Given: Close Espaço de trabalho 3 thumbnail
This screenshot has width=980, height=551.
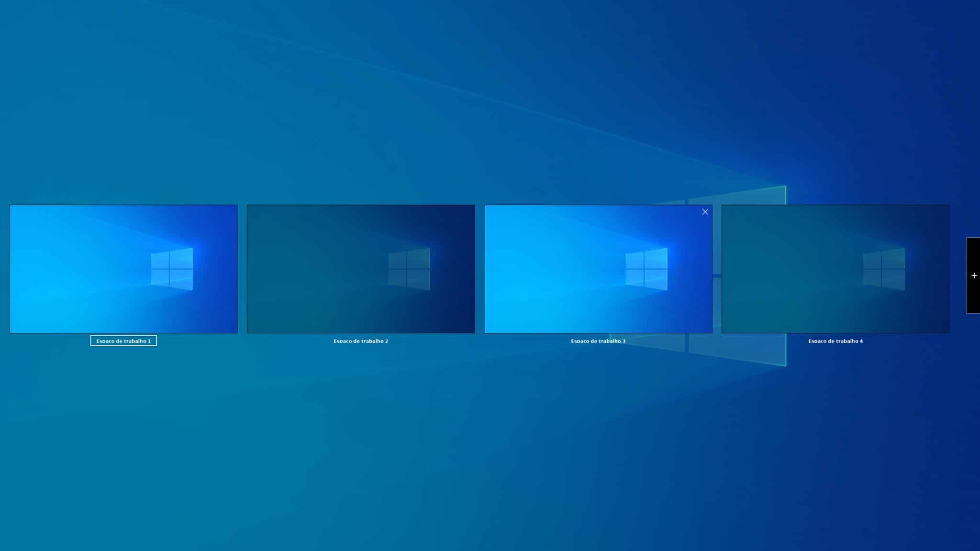Looking at the screenshot, I should coord(705,212).
